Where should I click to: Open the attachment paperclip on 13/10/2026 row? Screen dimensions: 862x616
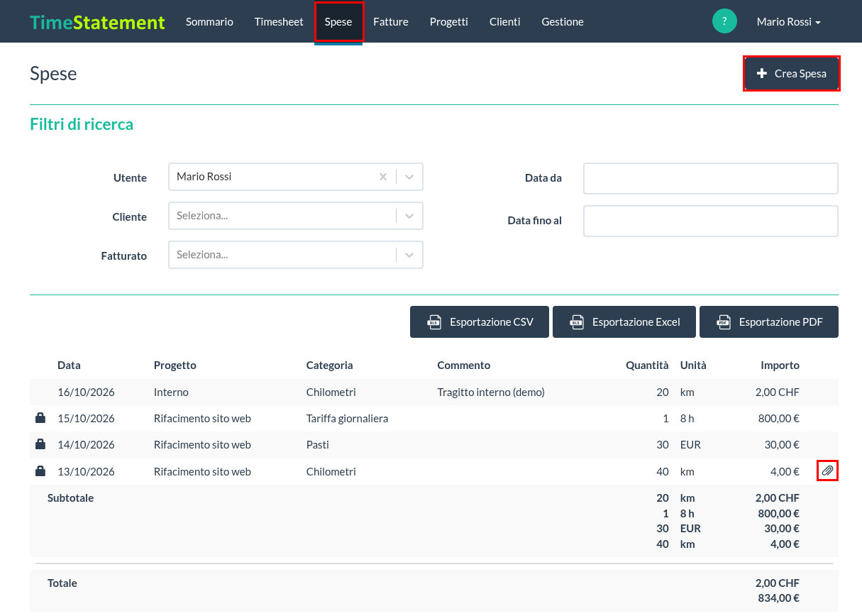click(827, 471)
